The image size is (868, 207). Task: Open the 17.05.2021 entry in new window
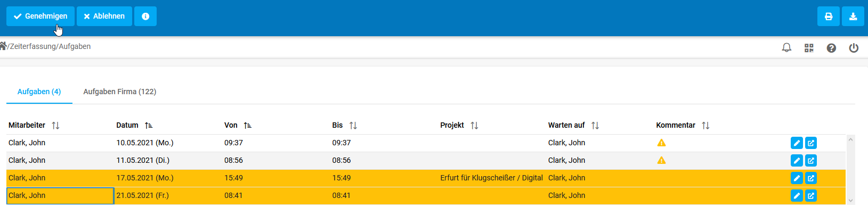[810, 178]
